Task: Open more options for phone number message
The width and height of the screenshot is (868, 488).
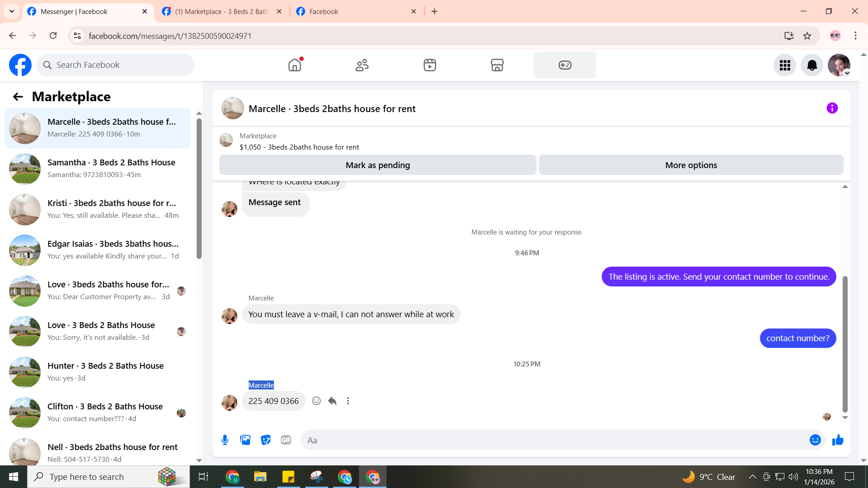Action: coord(348,401)
